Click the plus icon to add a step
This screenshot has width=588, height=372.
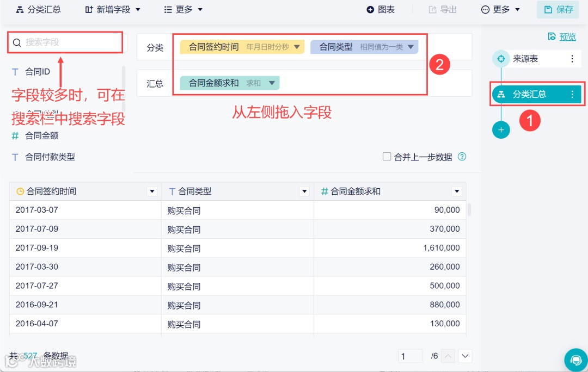point(500,129)
